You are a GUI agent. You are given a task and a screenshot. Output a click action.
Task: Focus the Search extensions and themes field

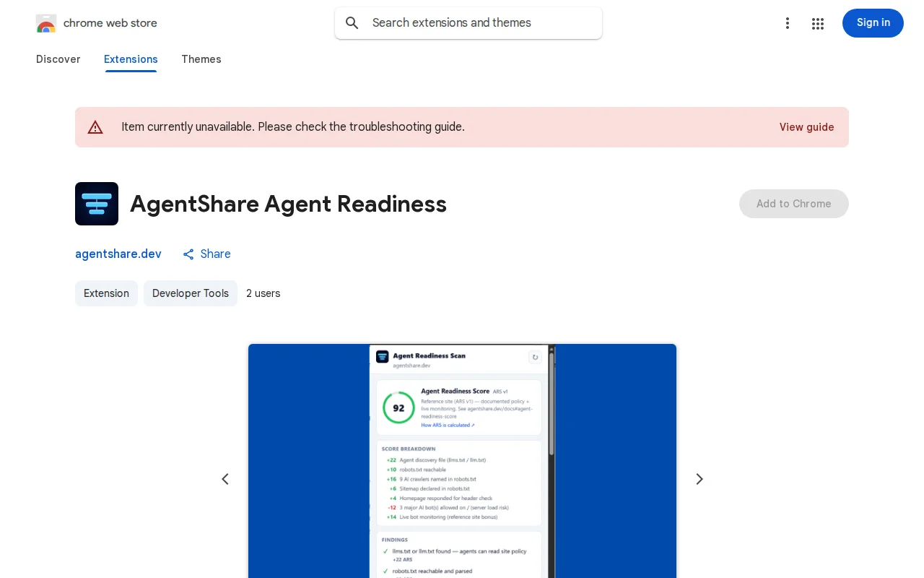(468, 23)
